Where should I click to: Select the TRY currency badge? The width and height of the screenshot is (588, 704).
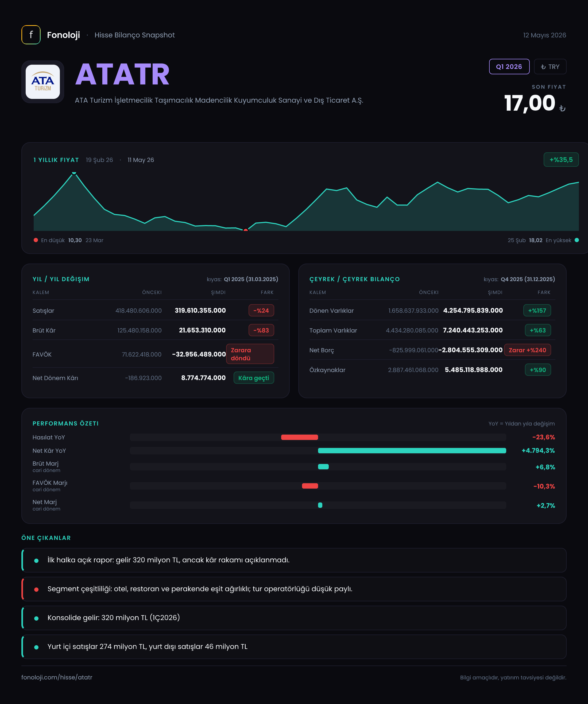(550, 67)
